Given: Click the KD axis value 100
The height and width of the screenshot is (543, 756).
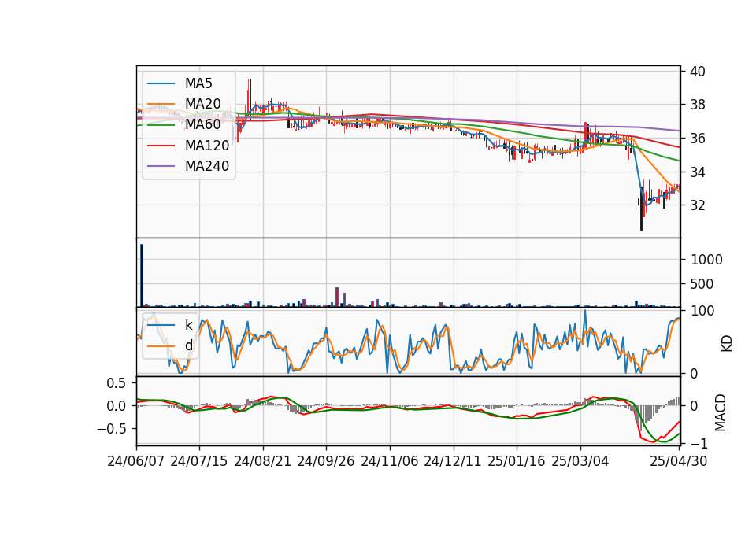Looking at the screenshot, I should [702, 312].
